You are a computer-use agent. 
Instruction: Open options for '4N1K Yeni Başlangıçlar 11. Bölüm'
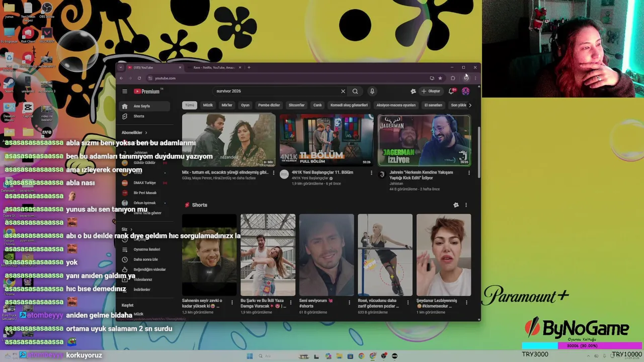[371, 173]
